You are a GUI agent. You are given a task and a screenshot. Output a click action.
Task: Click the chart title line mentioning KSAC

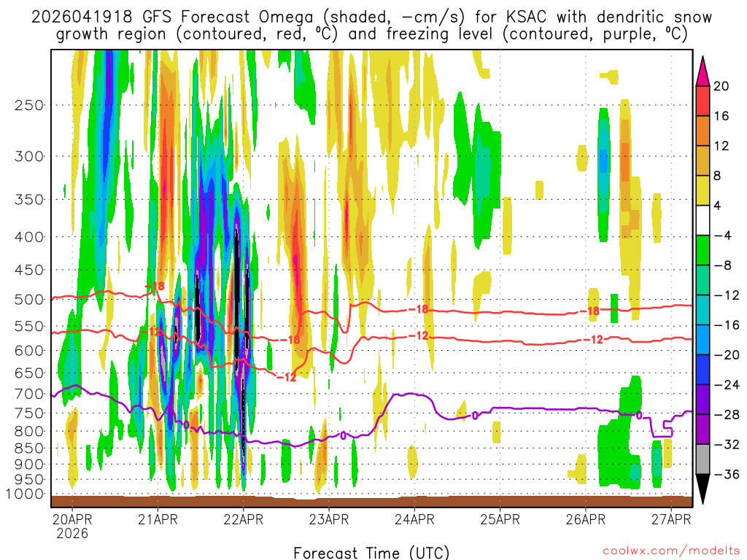click(371, 17)
